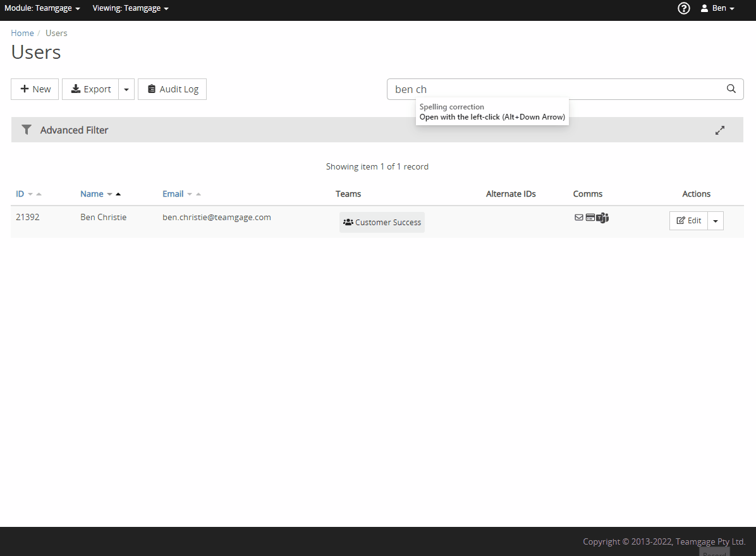Sort ID ascending with the up arrow

click(39, 194)
